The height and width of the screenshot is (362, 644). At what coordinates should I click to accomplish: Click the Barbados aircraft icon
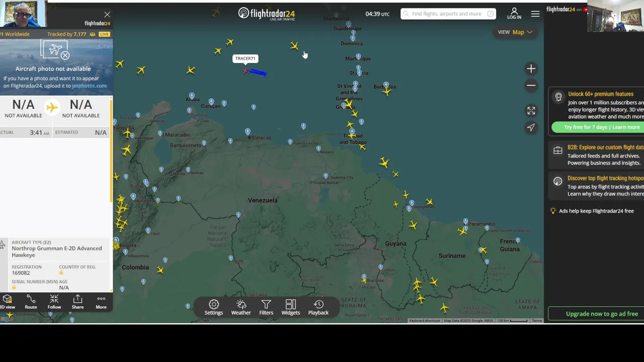pyautogui.click(x=387, y=91)
